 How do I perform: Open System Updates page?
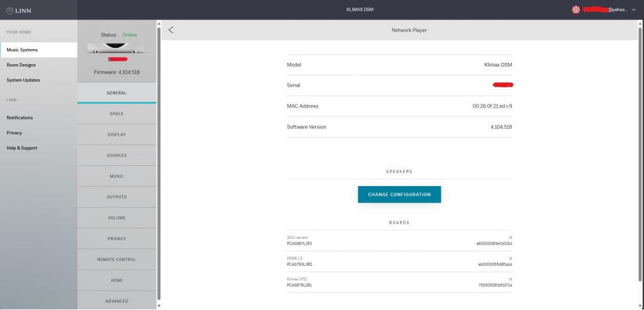point(23,80)
